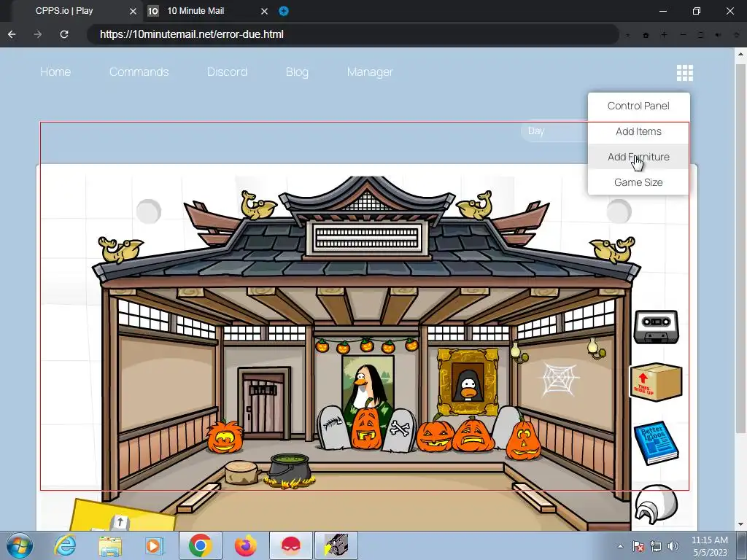Select Control Panel from dropdown menu

(x=638, y=106)
